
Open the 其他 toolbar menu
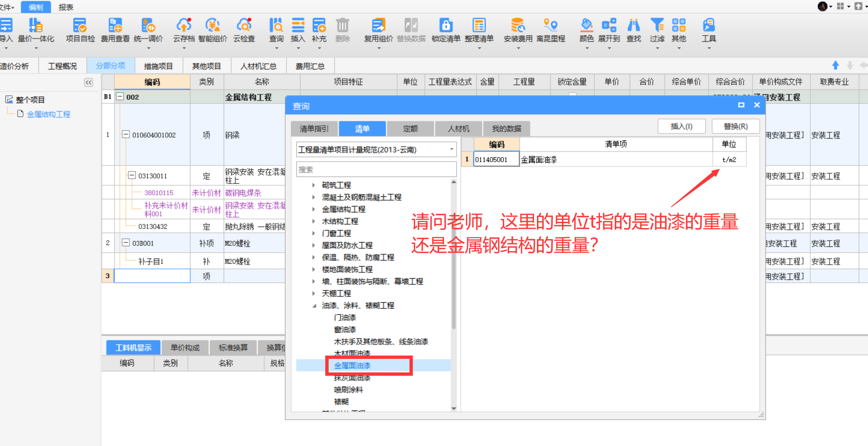tap(679, 30)
